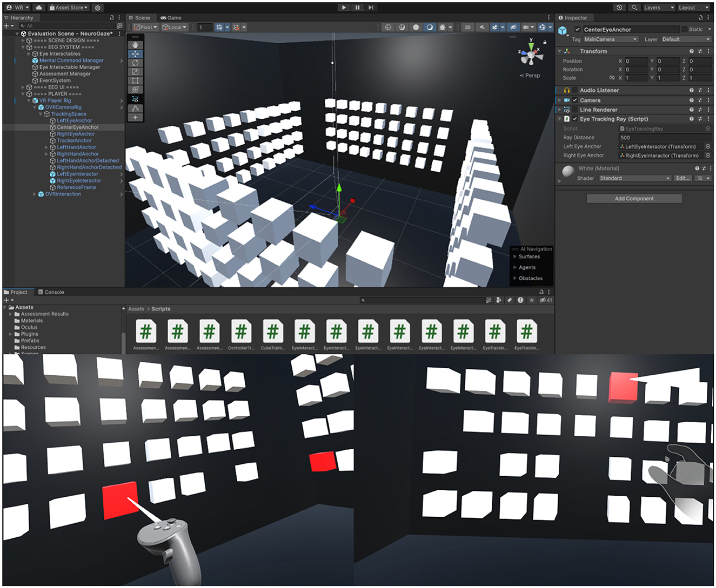
Task: Select the Rect tool in scene toolbar
Action: click(135, 81)
